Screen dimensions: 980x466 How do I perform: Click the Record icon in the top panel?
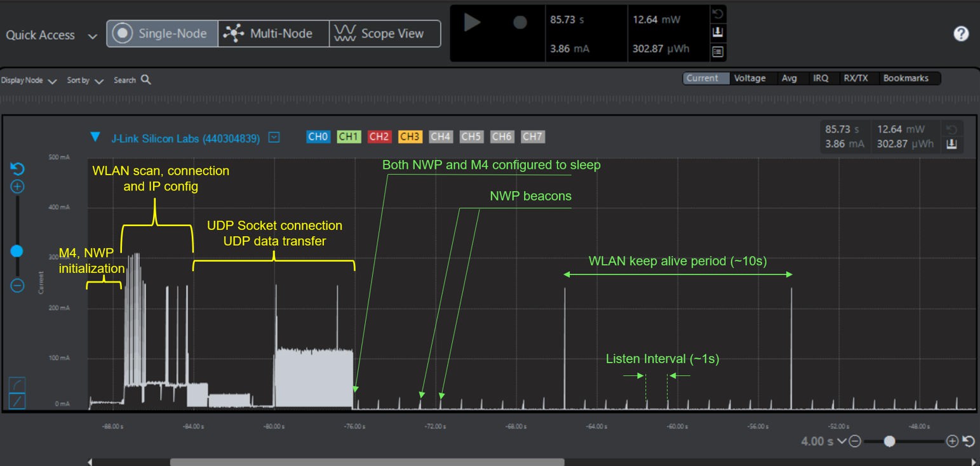click(x=519, y=22)
